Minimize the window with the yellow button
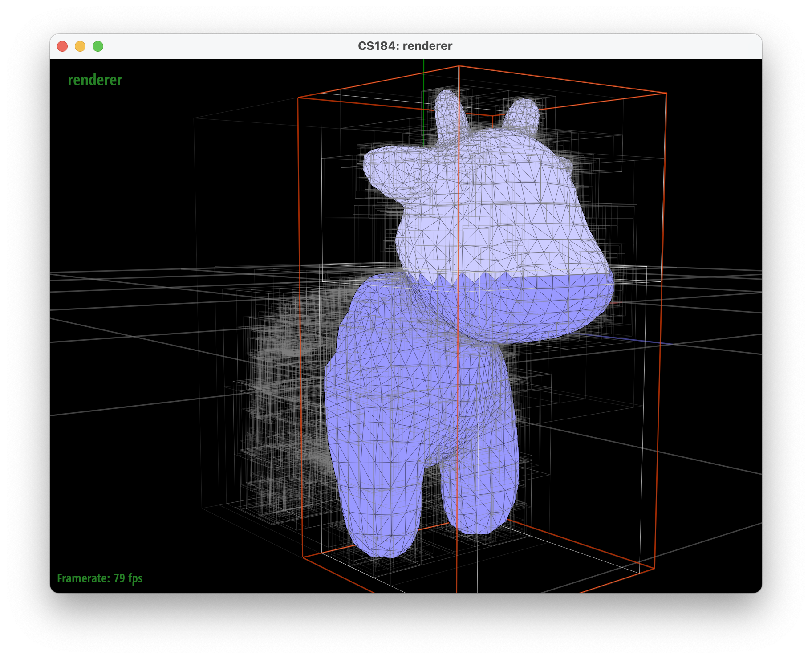This screenshot has height=659, width=812. pos(80,46)
